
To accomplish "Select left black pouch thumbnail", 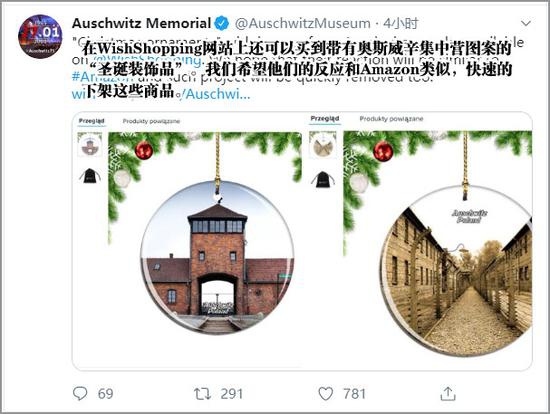I will 90,175.
